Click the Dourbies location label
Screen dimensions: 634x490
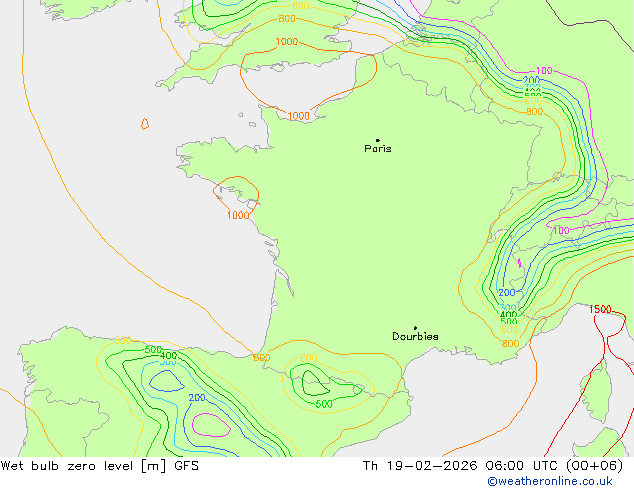(x=415, y=336)
